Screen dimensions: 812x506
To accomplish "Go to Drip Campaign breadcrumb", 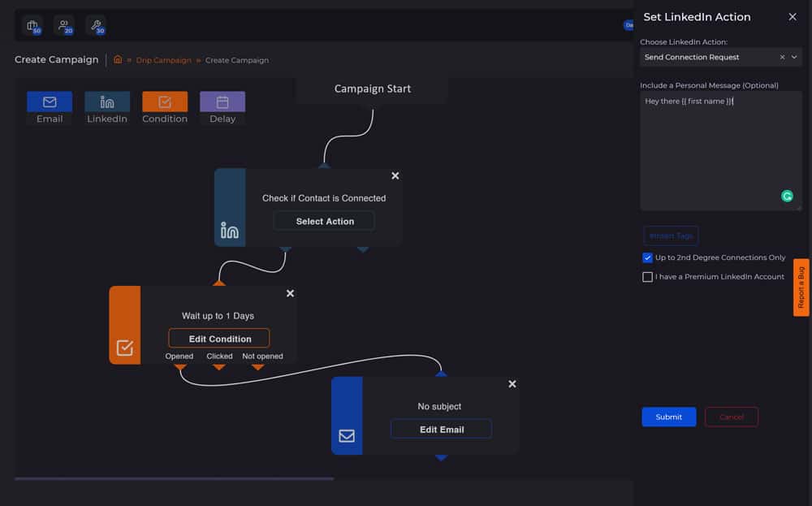I will 164,60.
